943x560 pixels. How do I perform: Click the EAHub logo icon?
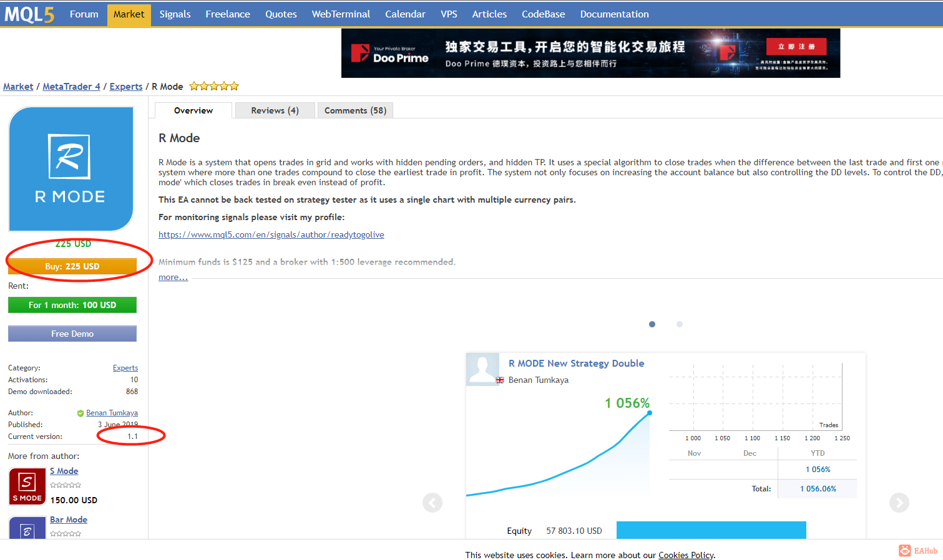point(905,551)
